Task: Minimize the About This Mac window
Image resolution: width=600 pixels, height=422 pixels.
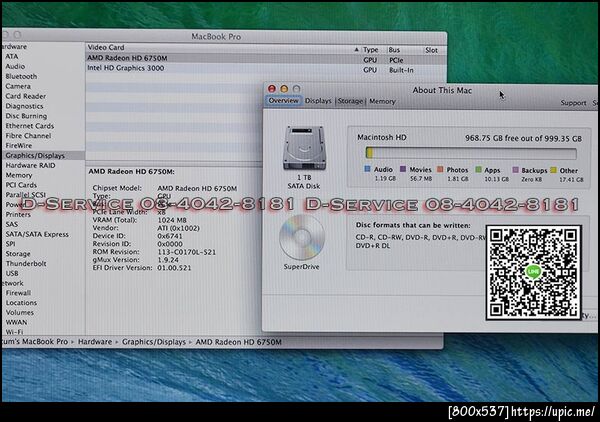Action: click(284, 89)
